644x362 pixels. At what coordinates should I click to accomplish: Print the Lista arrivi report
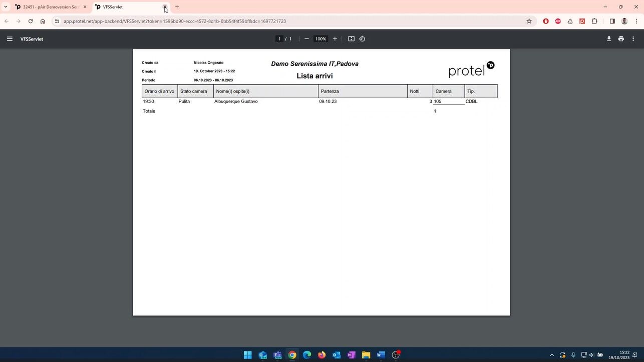621,39
